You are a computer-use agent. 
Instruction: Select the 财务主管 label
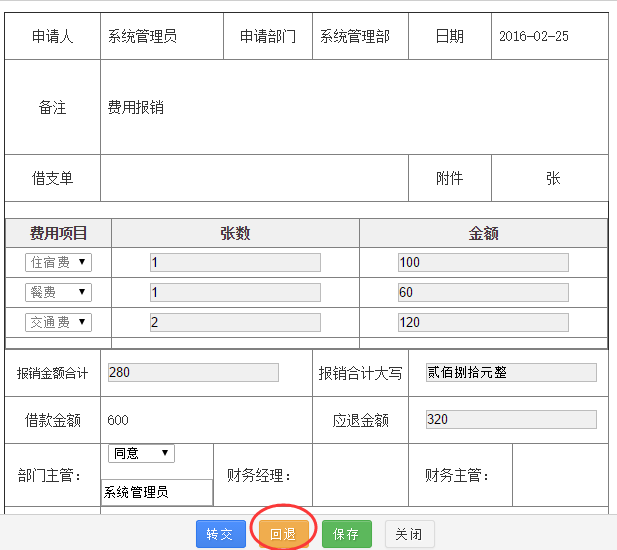(457, 475)
